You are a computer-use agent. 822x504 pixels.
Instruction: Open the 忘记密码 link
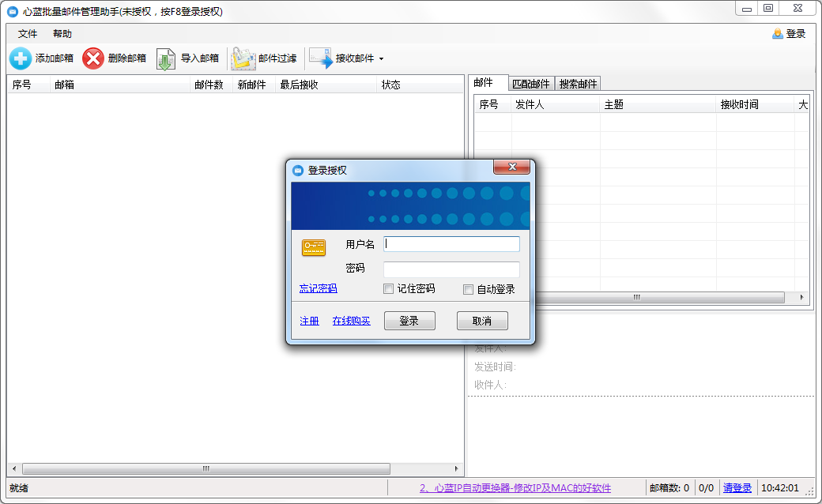pyautogui.click(x=318, y=288)
